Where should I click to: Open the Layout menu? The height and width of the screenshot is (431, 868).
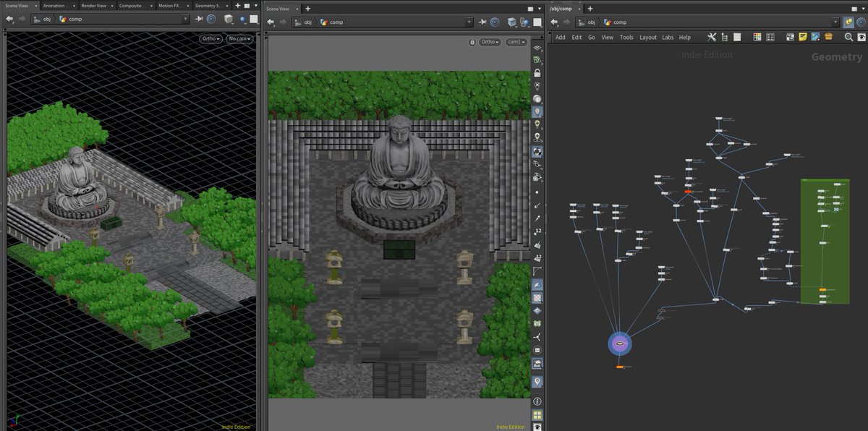pos(648,38)
